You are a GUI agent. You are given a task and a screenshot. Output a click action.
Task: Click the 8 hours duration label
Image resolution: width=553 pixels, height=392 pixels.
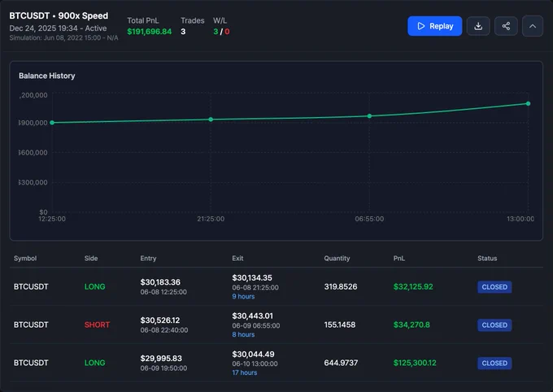243,334
